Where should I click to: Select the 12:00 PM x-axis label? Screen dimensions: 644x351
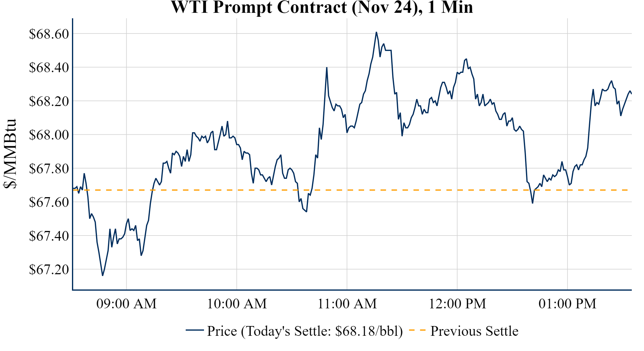pyautogui.click(x=457, y=304)
